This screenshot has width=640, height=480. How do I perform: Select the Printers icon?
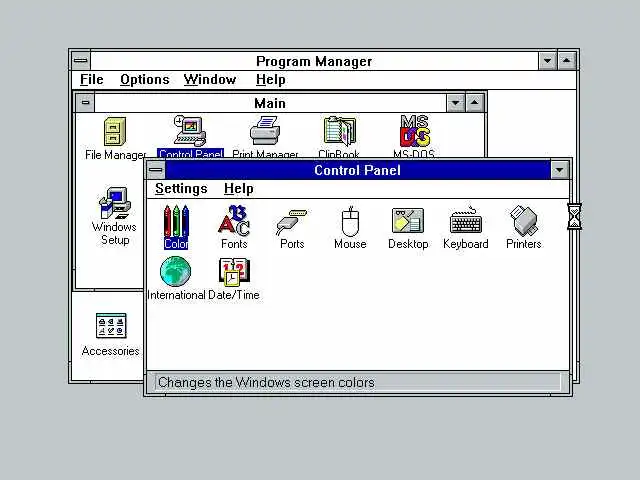pos(524,227)
